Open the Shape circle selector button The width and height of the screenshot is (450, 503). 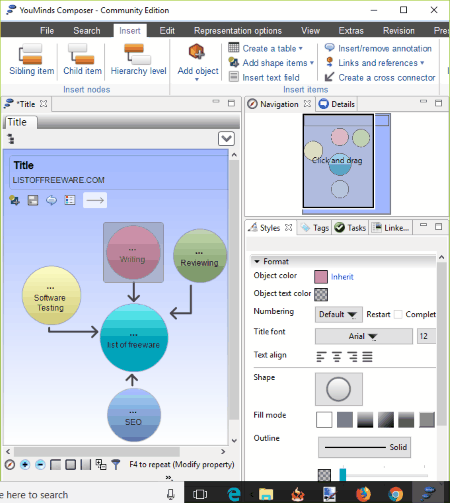tap(339, 389)
